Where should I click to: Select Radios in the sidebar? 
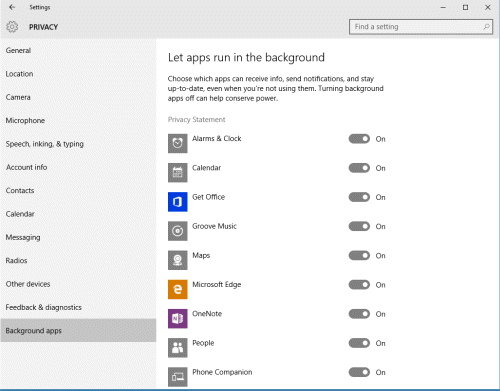78,260
